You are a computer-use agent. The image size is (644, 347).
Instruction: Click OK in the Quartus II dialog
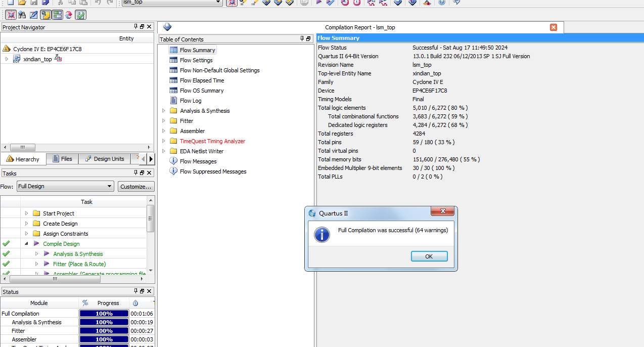click(429, 256)
